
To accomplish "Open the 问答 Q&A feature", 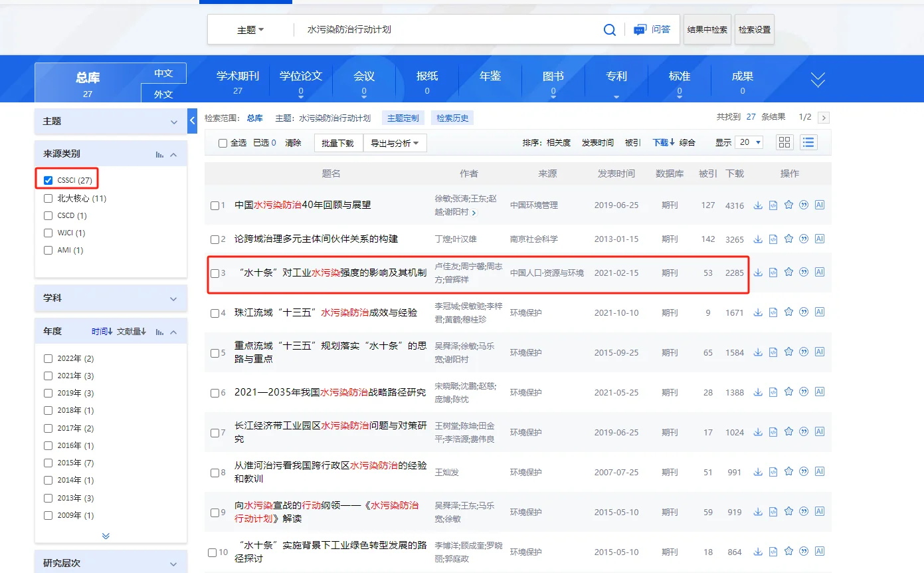I will 652,29.
